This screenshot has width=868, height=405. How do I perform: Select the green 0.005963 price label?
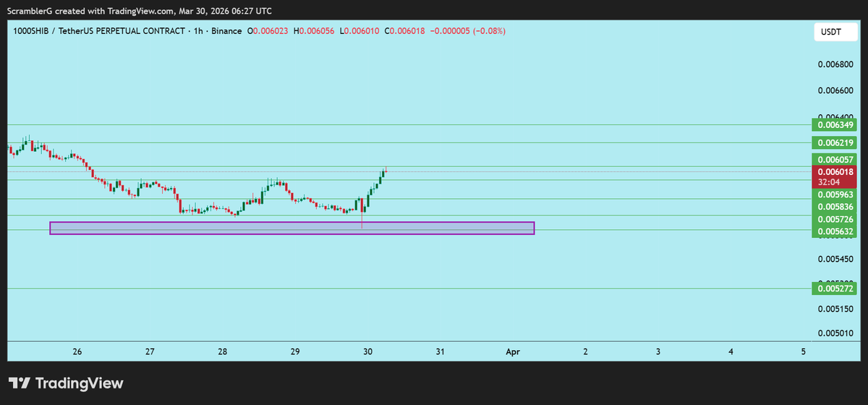pos(835,195)
